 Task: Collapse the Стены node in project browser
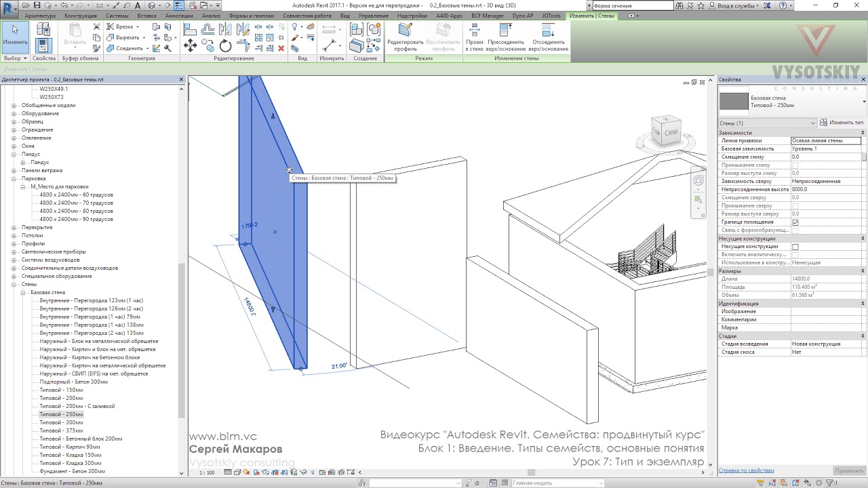(x=14, y=285)
